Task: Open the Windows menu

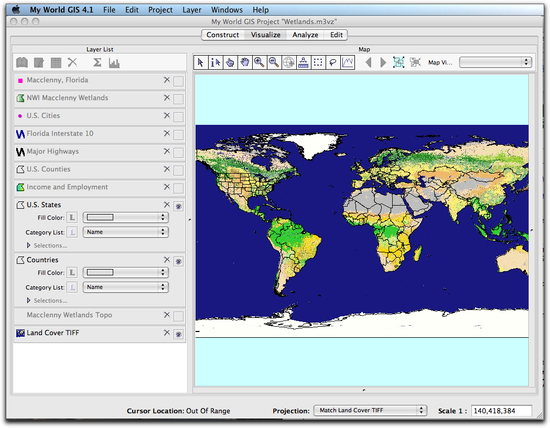Action: tap(227, 10)
